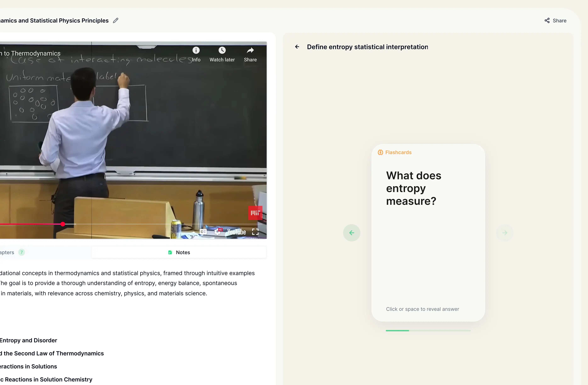Image resolution: width=588 pixels, height=385 pixels.
Task: Open the YouTube video Info icon
Action: coord(196,51)
